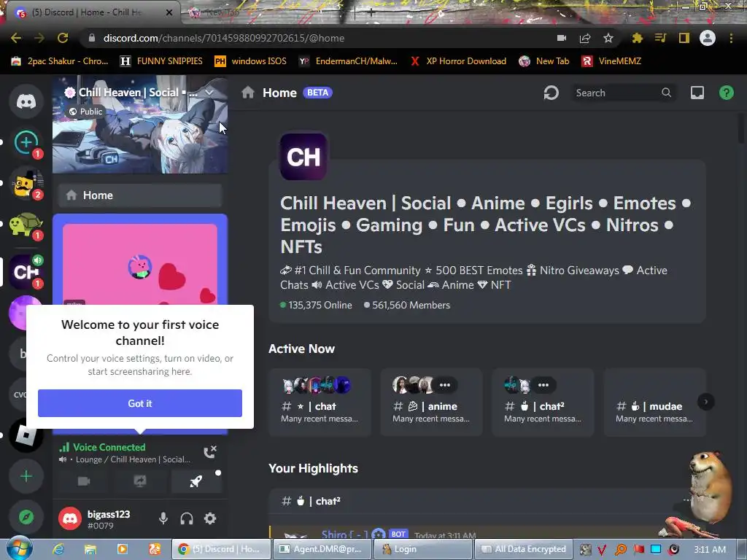Open Internet Explorer from the taskbar
Screen dimensions: 747x560
[x=58, y=549]
